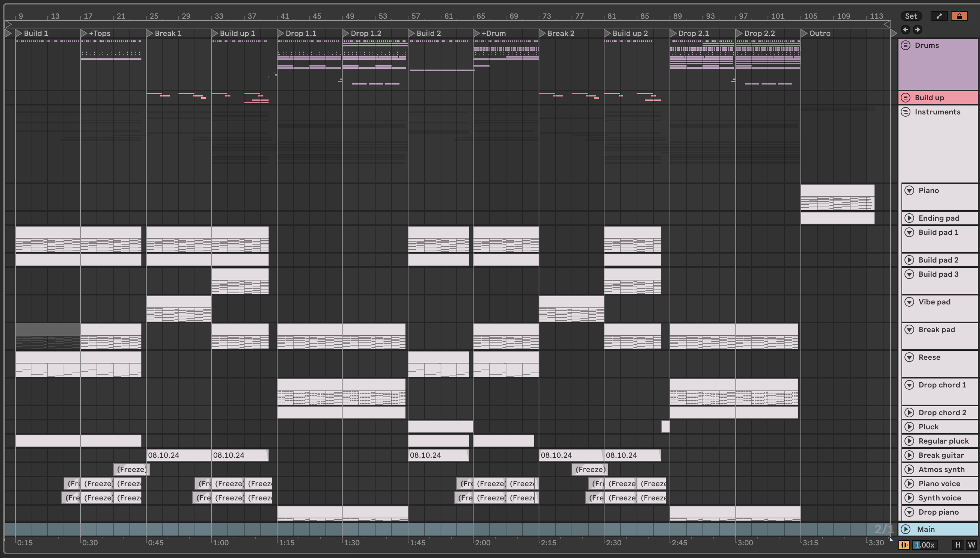The width and height of the screenshot is (980, 558).
Task: Adjust the 1.00x zoom factor field
Action: point(925,545)
